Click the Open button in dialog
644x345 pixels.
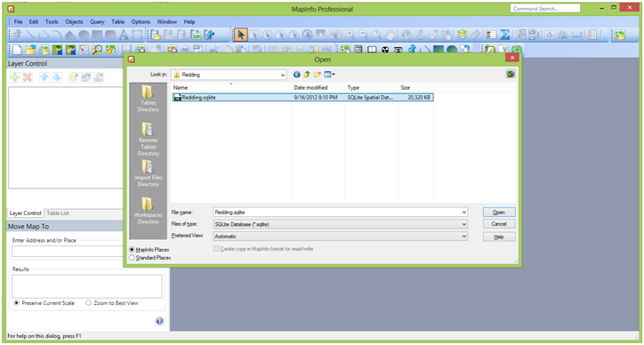click(x=499, y=213)
